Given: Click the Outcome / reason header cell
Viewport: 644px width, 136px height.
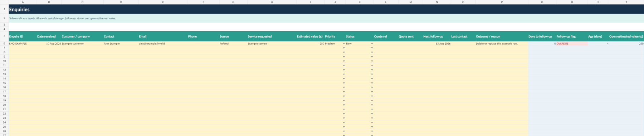Looking at the screenshot, I should click(x=502, y=36).
